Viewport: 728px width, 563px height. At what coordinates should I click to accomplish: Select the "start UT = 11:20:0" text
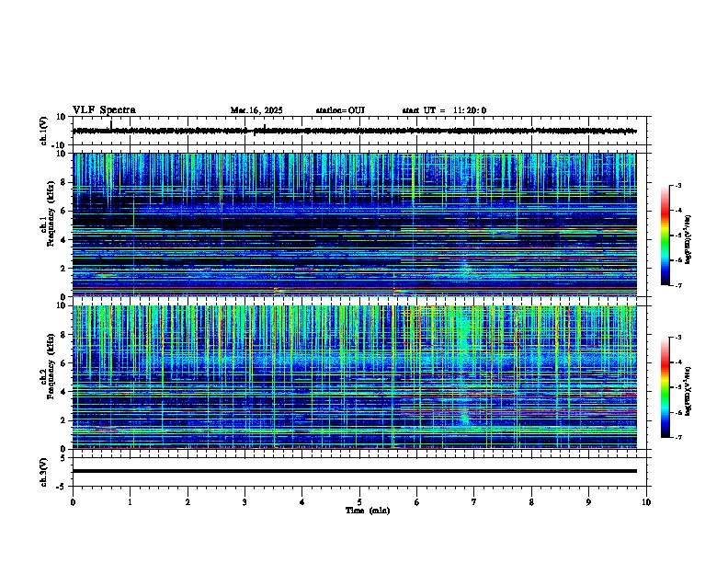pos(444,110)
